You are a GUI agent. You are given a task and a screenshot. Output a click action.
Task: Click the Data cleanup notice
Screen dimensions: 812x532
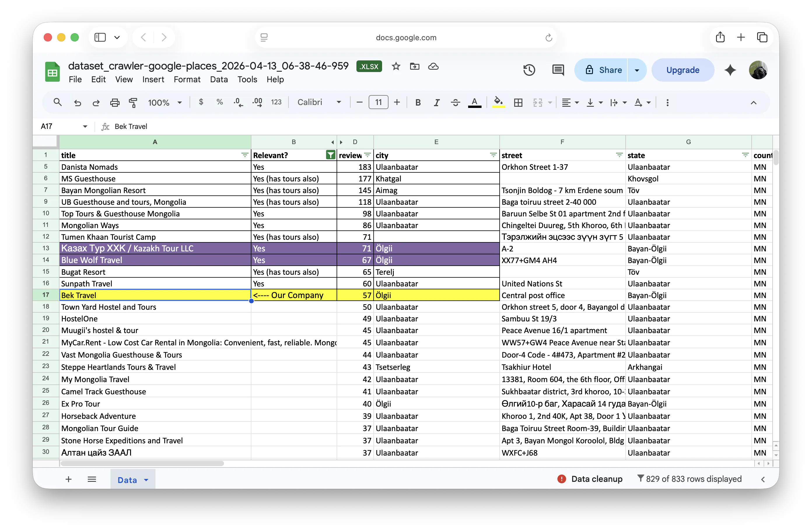590,479
